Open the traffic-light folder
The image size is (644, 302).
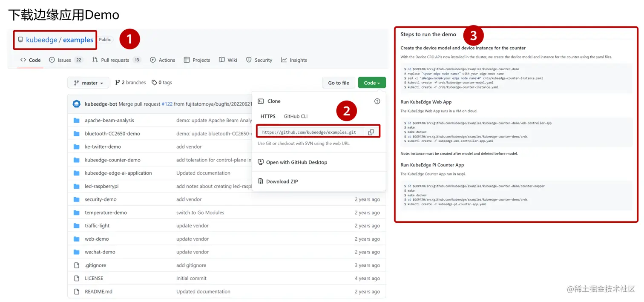click(97, 226)
